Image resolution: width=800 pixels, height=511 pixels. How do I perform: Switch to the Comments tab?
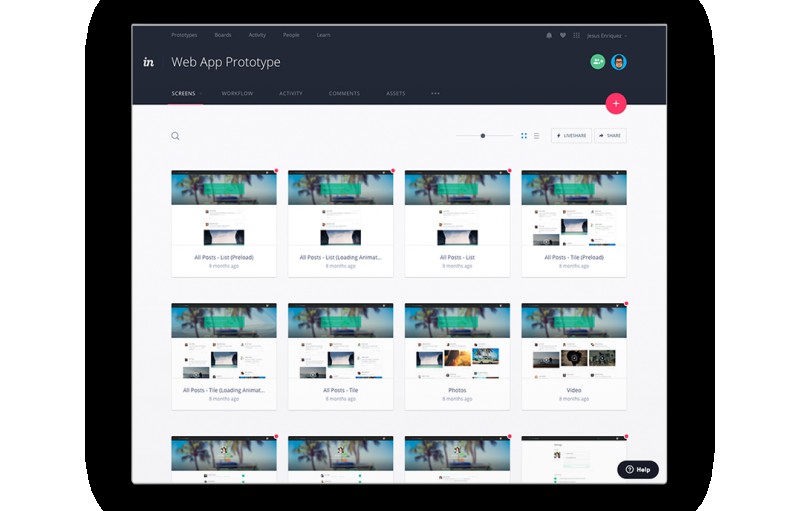coord(344,93)
